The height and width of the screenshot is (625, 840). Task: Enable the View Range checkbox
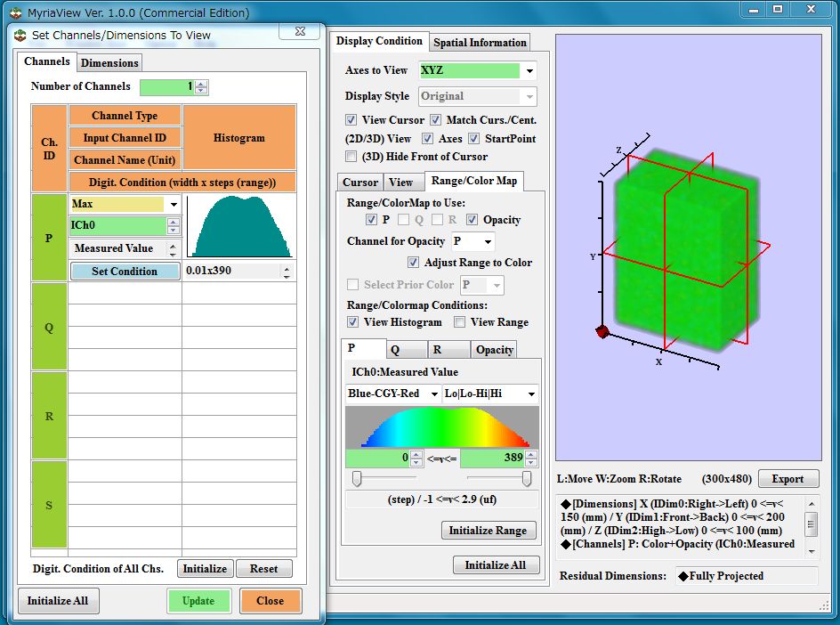pos(459,322)
